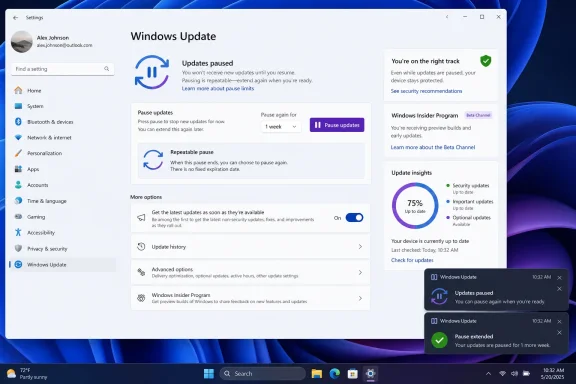The image size is (576, 384).
Task: Select Security updates legend entry
Action: (x=468, y=189)
